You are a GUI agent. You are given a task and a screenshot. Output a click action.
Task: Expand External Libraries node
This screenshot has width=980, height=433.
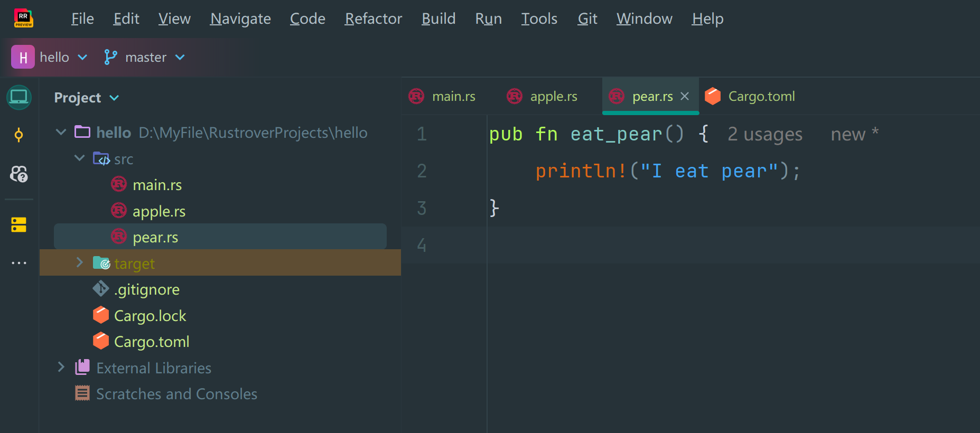point(61,367)
